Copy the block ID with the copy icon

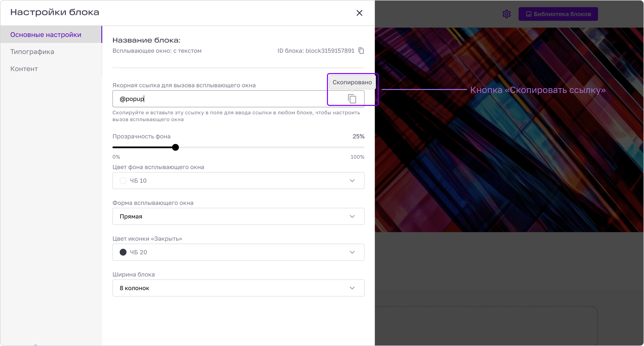pyautogui.click(x=361, y=51)
